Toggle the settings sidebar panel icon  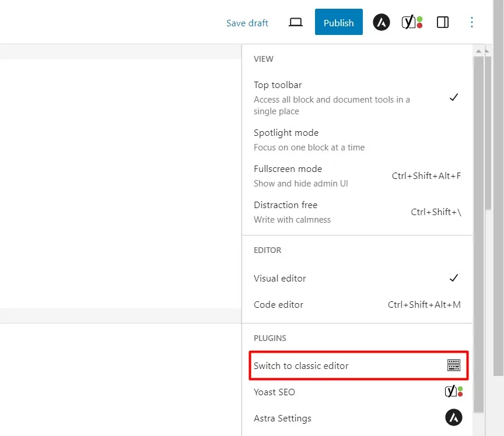[443, 22]
